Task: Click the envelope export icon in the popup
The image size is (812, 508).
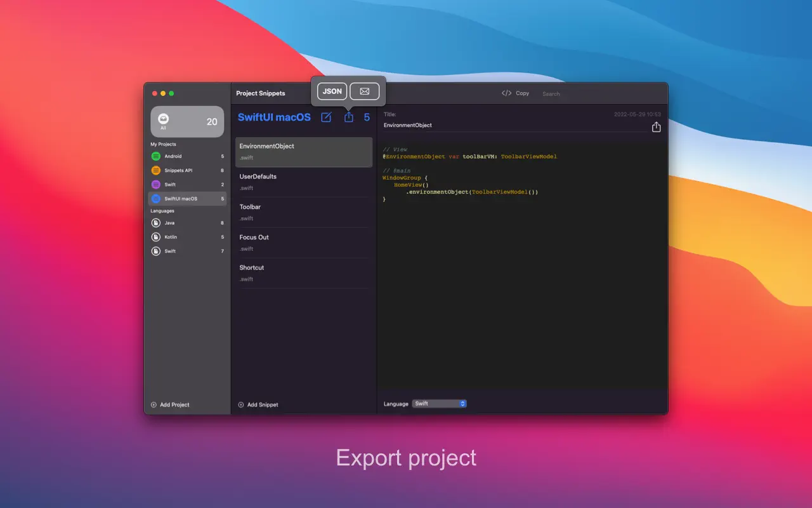Action: [365, 91]
